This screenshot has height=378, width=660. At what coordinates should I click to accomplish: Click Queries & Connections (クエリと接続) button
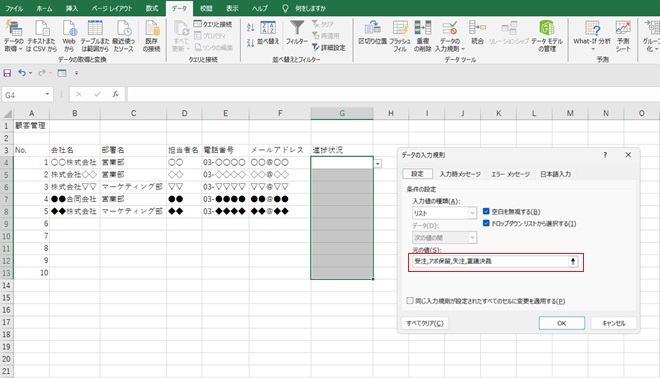(213, 24)
